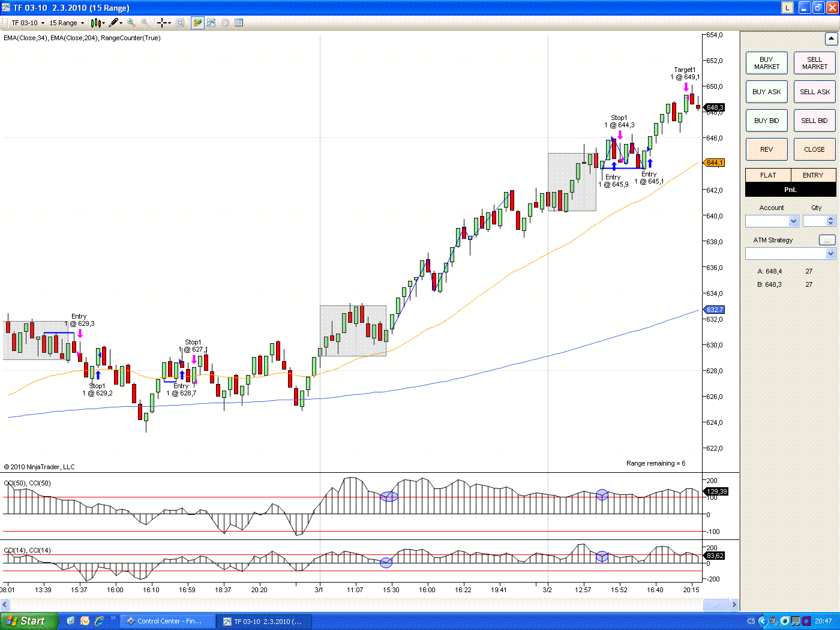Click the BUY ASK button
Viewport: 840px width, 630px height.
tap(767, 92)
